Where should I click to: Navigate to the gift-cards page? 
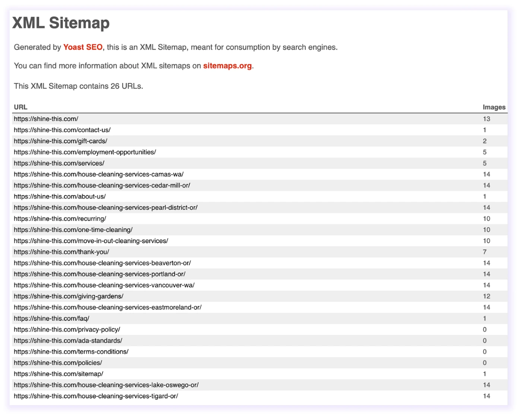pyautogui.click(x=60, y=141)
